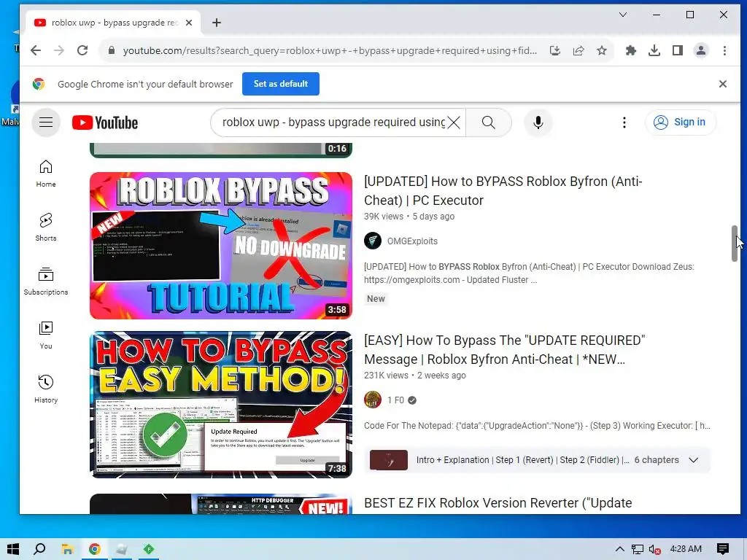Screen dimensions: 747x560
Task: Open Chrome three-dot menu
Action: (724, 50)
